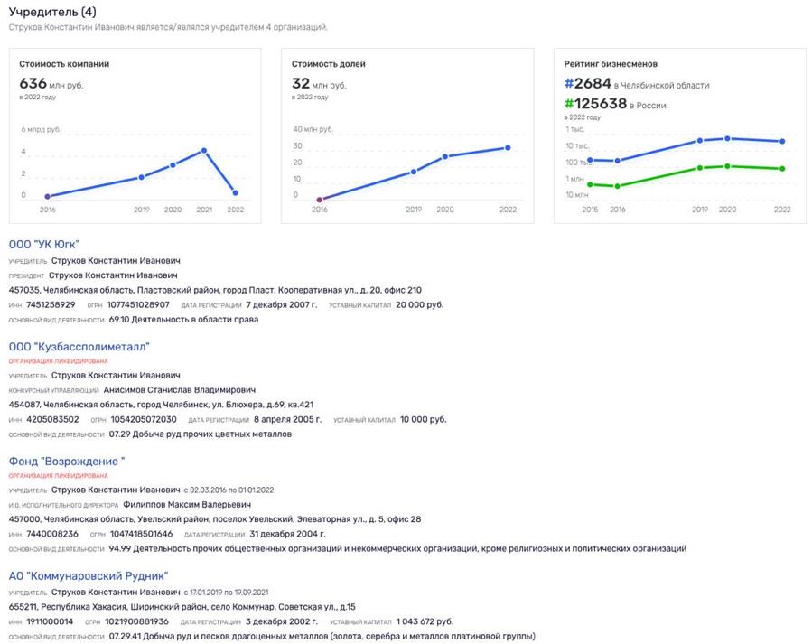The image size is (812, 644).
Task: Click the президент name under ООО "УК Югк"
Action: (113, 275)
